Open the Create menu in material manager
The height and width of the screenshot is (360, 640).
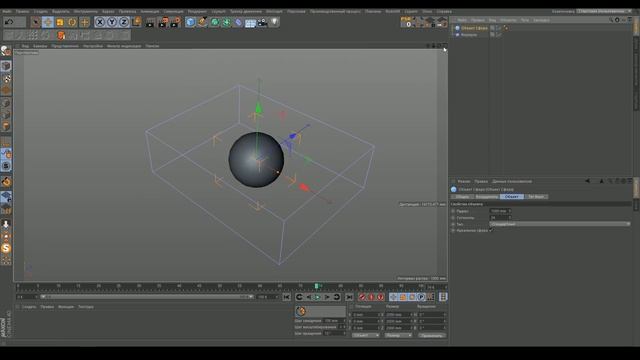coord(29,307)
